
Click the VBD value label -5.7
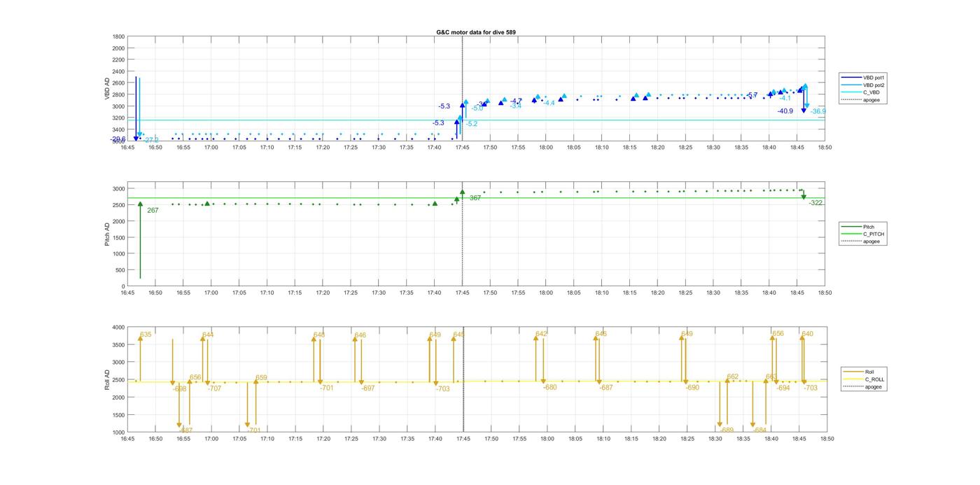coord(752,95)
